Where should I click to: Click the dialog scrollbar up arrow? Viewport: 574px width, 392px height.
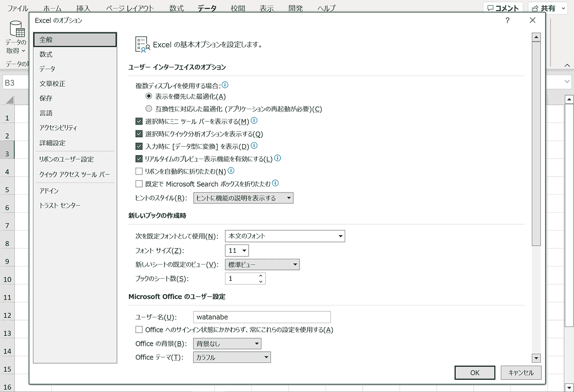point(536,37)
